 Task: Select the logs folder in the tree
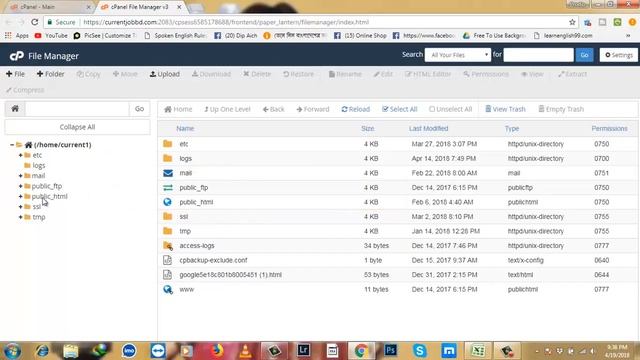point(39,166)
